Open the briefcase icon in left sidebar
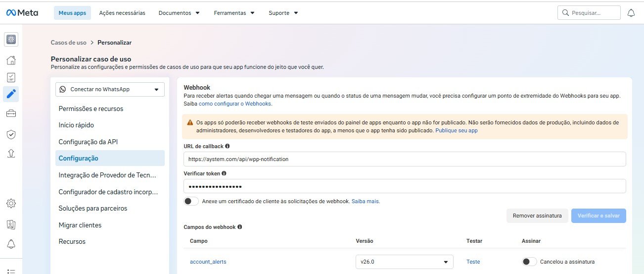 [11, 113]
